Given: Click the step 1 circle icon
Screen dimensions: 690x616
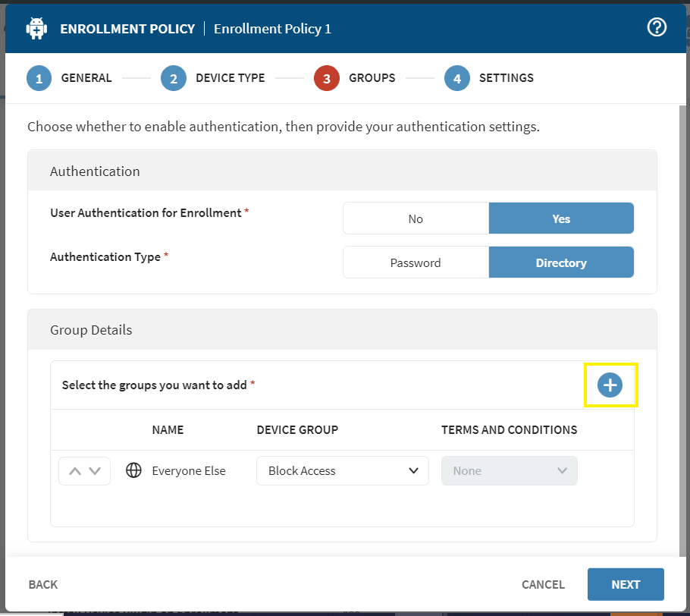Looking at the screenshot, I should [x=39, y=78].
